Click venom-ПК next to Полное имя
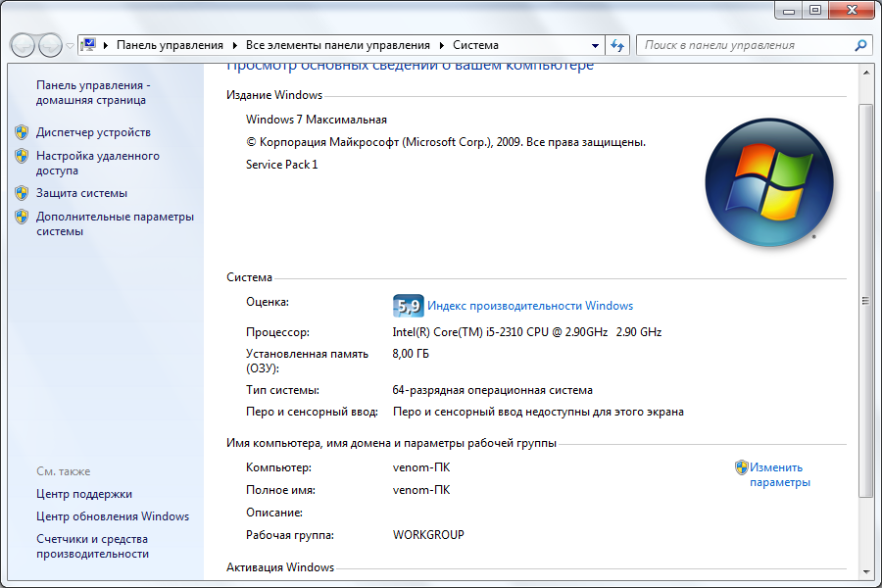Screen dimensions: 882x588 tap(421, 490)
